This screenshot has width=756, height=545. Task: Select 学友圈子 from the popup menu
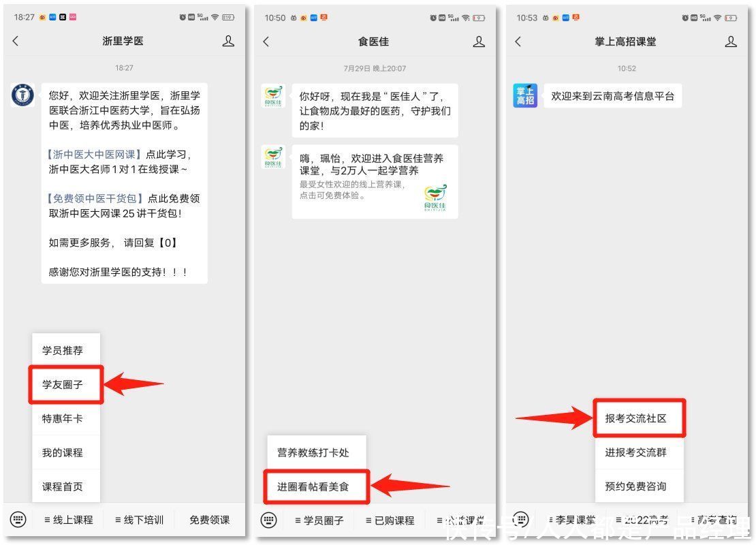coord(66,384)
